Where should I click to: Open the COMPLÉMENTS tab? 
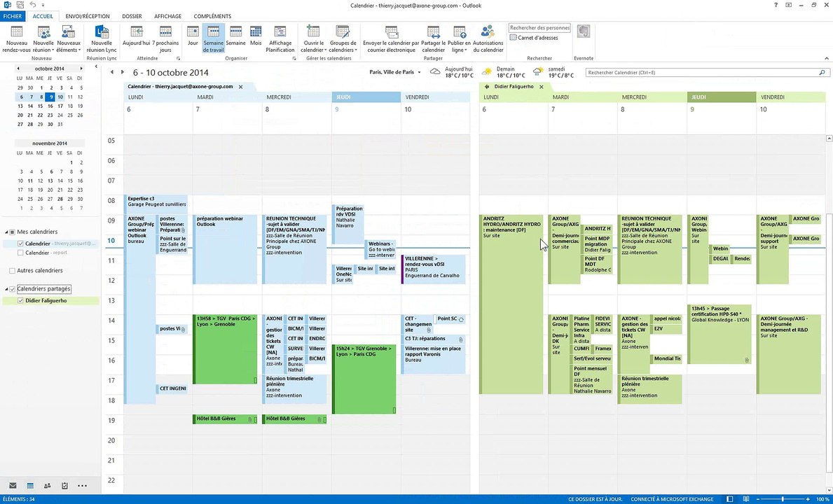pyautogui.click(x=212, y=16)
